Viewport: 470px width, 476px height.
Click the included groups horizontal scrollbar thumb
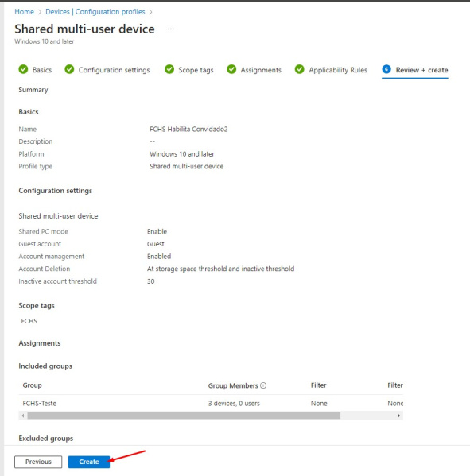coord(184,416)
